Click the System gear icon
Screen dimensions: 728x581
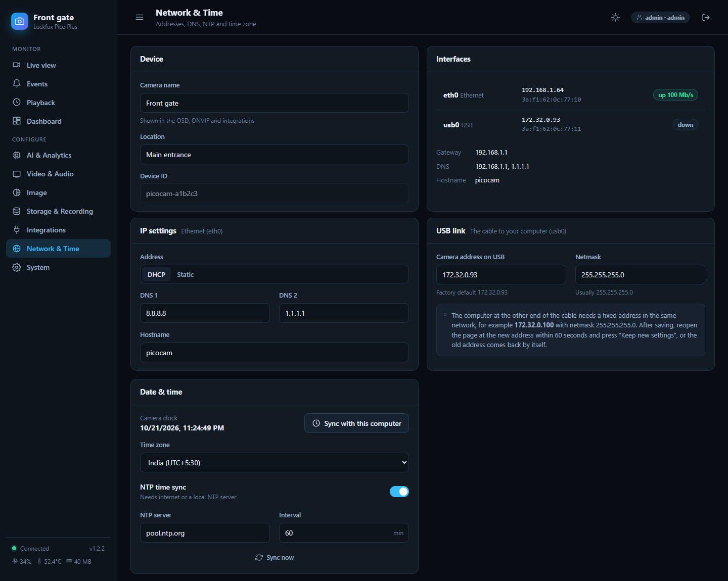17,267
